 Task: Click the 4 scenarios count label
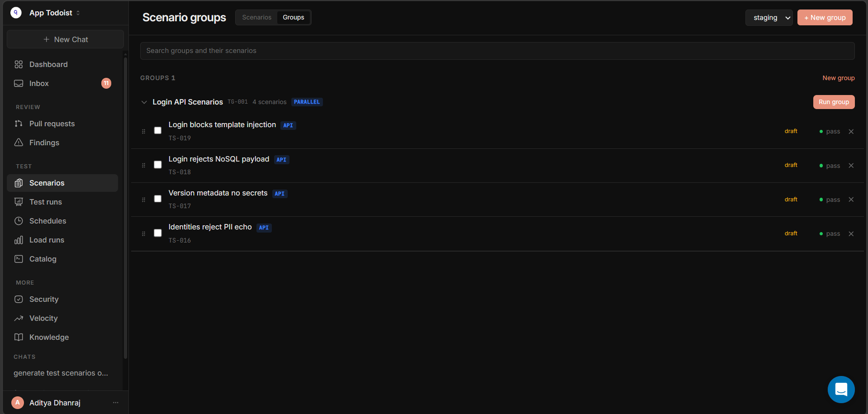coord(270,102)
